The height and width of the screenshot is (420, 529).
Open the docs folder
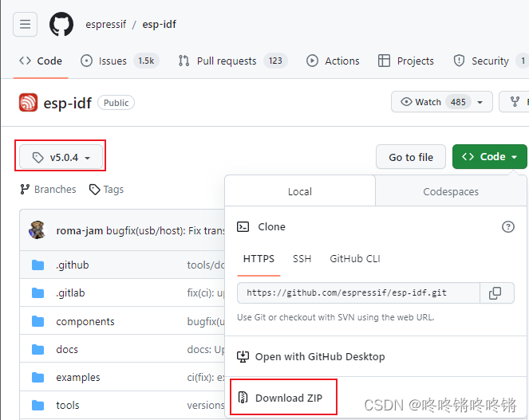67,350
